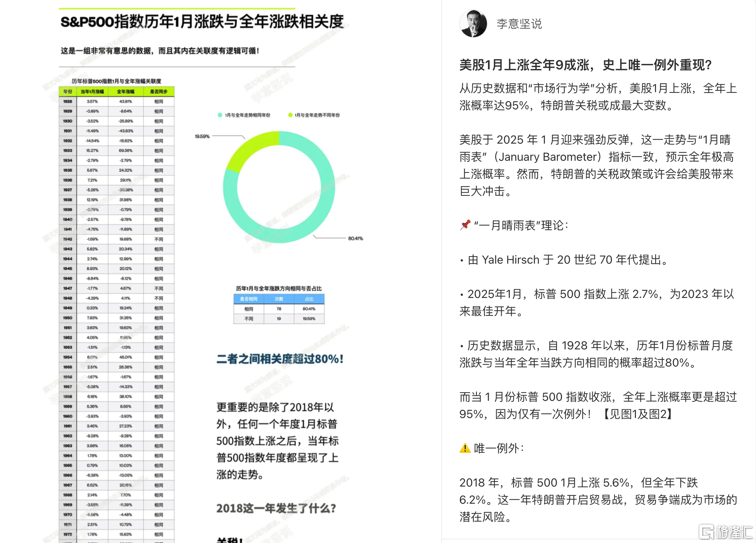Click the legend text 1月与全年走势不同年份
The image size is (756, 543).
pos(317,115)
